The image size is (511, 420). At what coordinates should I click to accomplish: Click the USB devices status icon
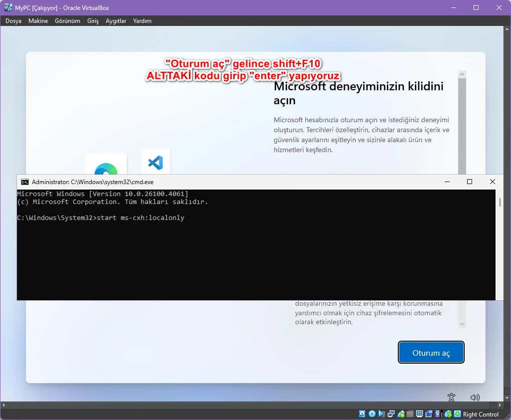(x=401, y=414)
